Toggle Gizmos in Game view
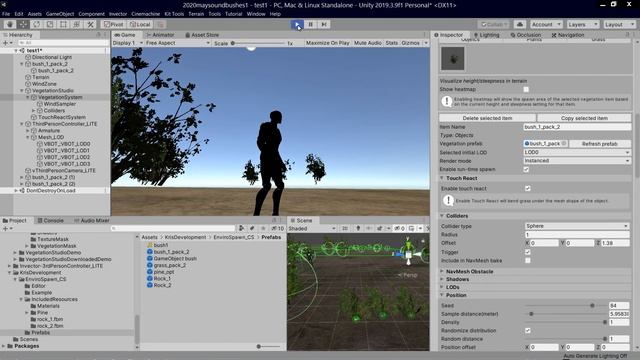 [x=411, y=43]
